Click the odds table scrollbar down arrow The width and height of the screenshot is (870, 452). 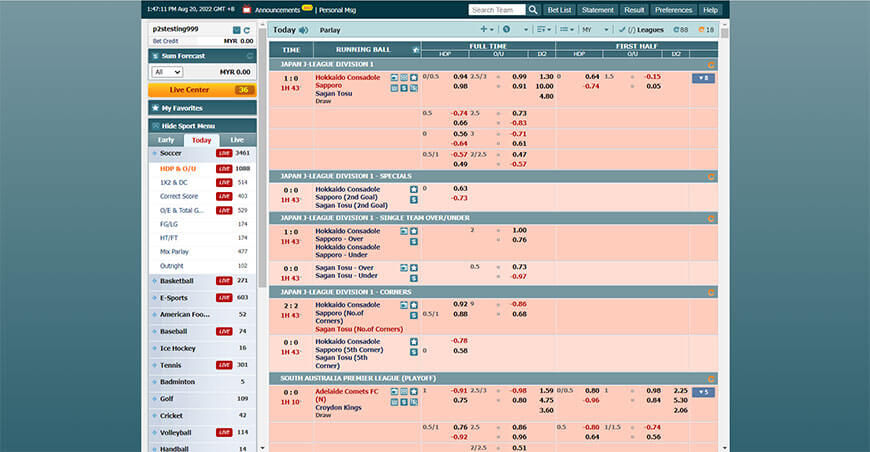(725, 448)
